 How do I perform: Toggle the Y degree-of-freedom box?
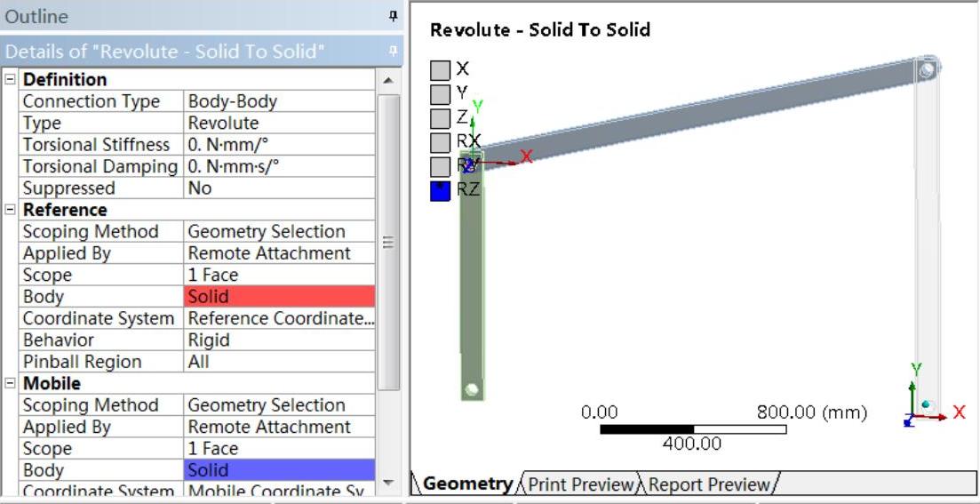click(x=440, y=94)
